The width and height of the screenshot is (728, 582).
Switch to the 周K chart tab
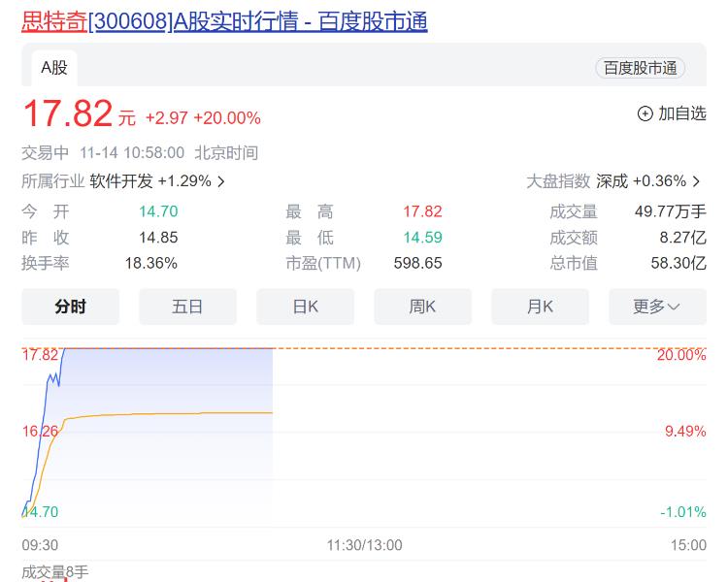(422, 307)
